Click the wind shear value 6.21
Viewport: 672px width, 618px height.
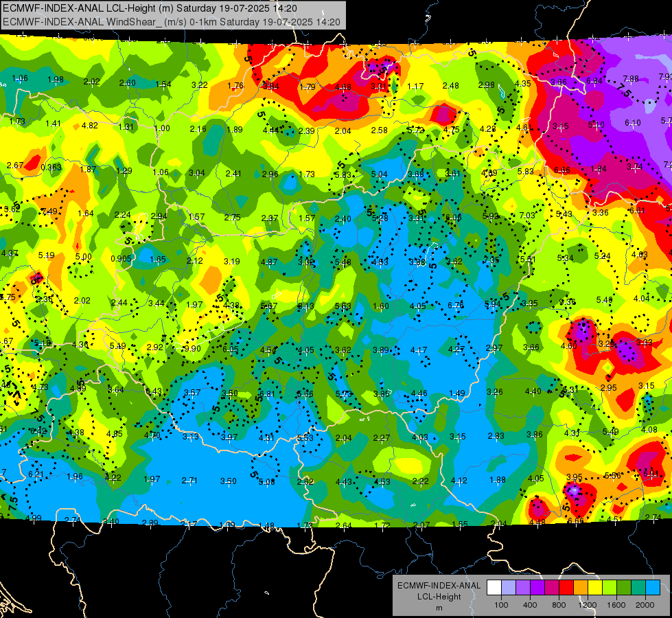click(x=36, y=474)
